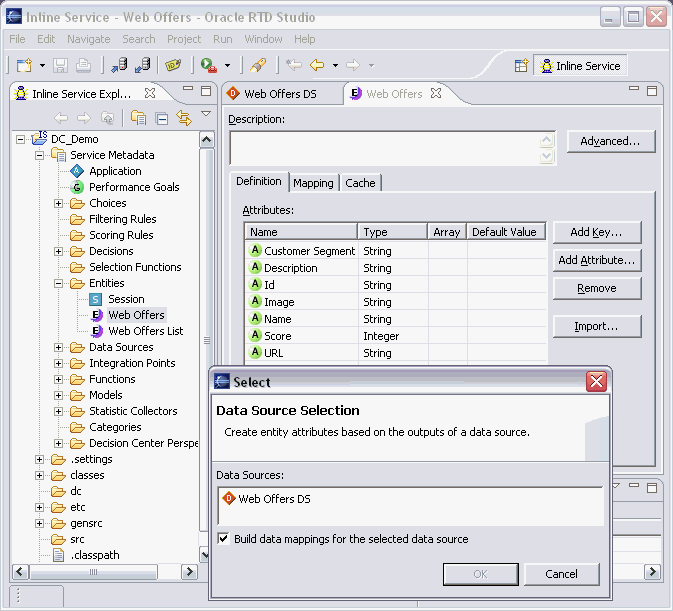Click the explorer horizontal scrollbar thumb

(94, 572)
